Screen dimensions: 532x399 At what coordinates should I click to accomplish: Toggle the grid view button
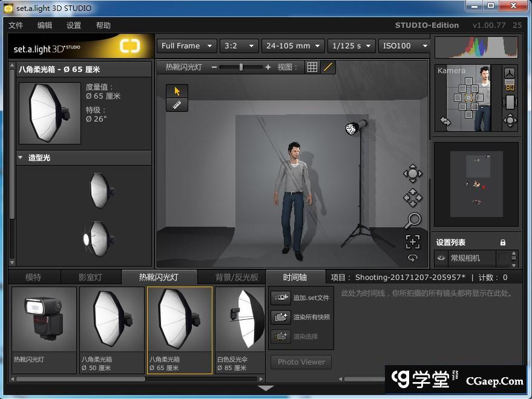[x=312, y=67]
